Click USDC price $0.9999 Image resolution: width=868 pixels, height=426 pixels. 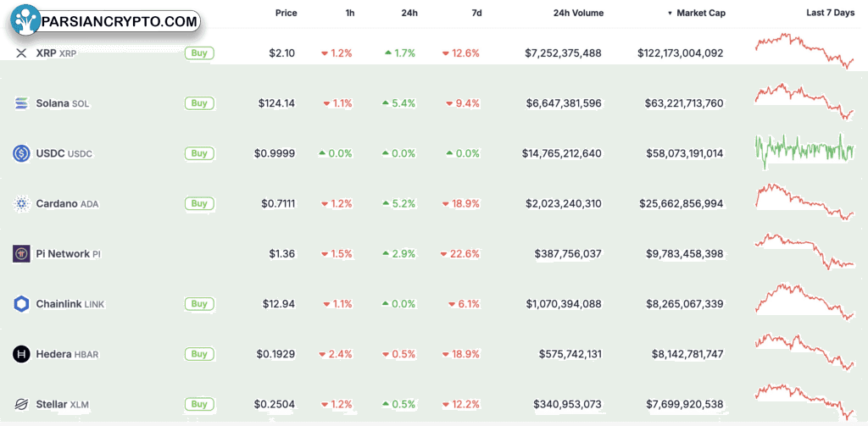coord(275,153)
